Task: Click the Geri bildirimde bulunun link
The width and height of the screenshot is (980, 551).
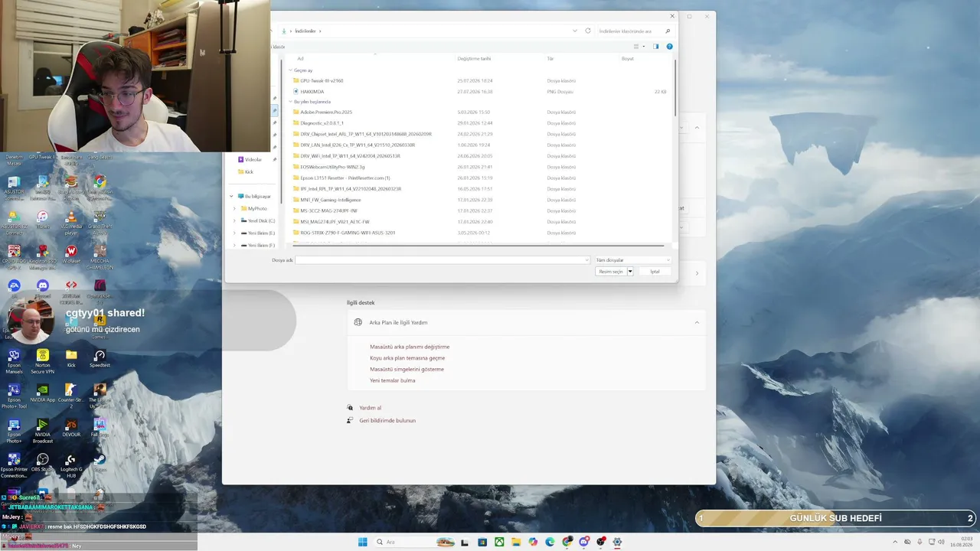Action: point(387,420)
